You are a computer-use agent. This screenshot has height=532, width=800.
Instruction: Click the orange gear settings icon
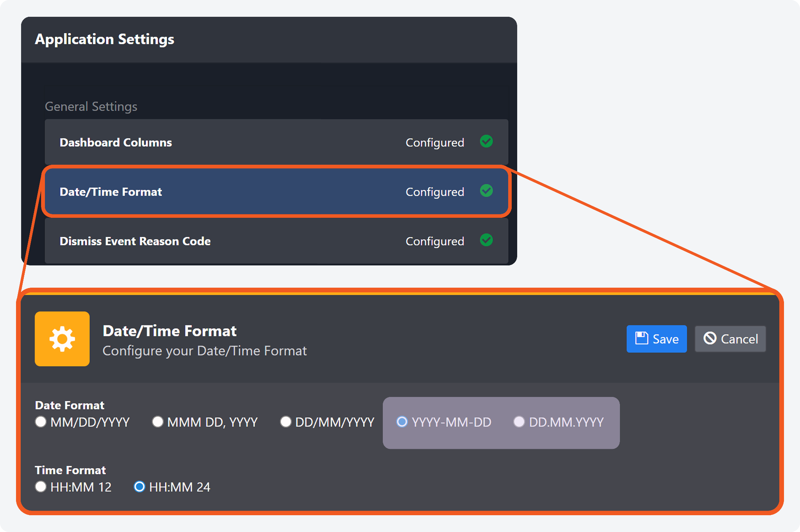coord(62,339)
